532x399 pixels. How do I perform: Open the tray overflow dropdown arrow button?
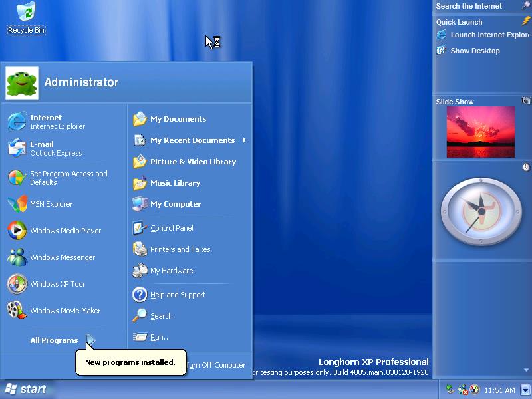coord(526,390)
